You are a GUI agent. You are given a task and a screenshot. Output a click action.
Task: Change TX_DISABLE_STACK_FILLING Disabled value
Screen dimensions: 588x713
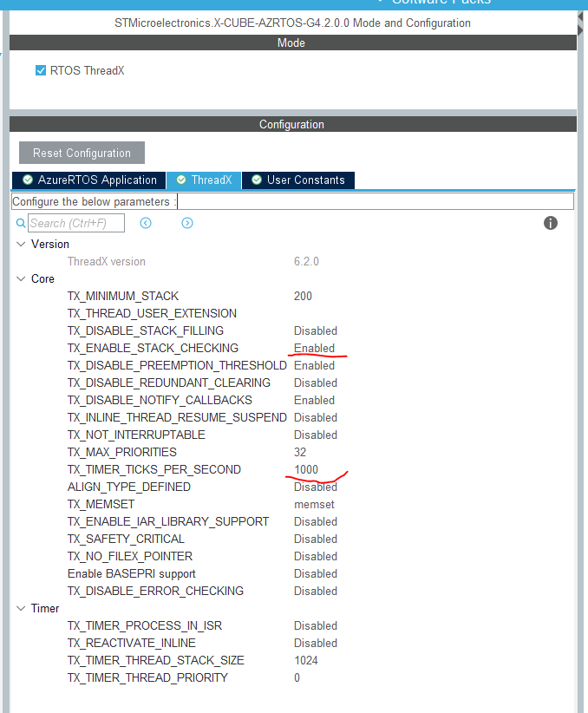tap(316, 331)
